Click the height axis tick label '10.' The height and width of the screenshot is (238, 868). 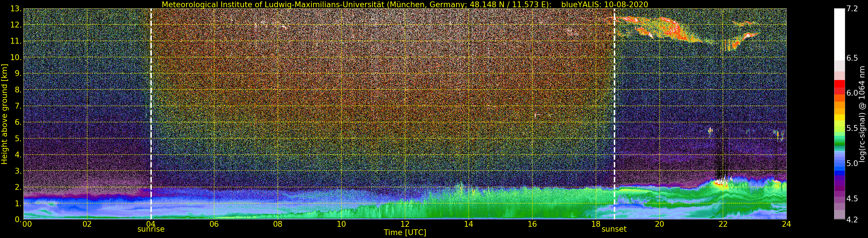[x=16, y=57]
